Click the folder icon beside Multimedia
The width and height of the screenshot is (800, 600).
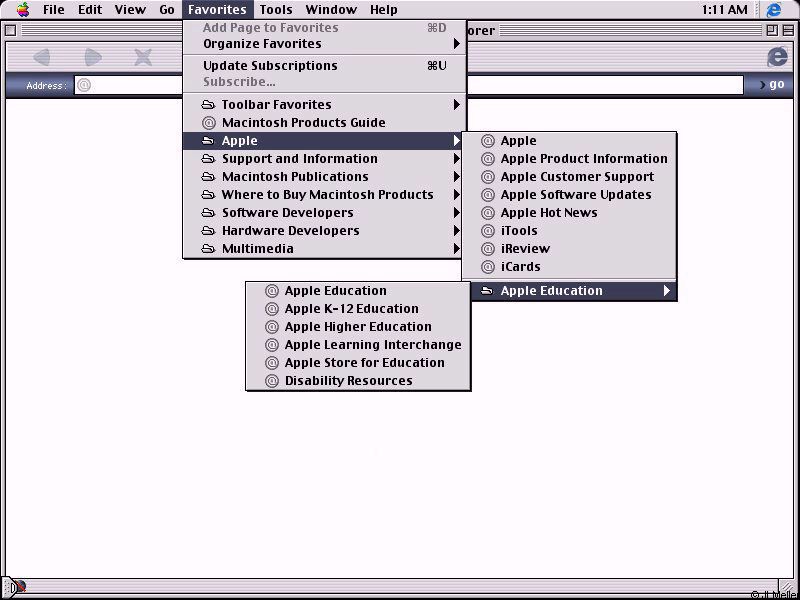tap(208, 249)
